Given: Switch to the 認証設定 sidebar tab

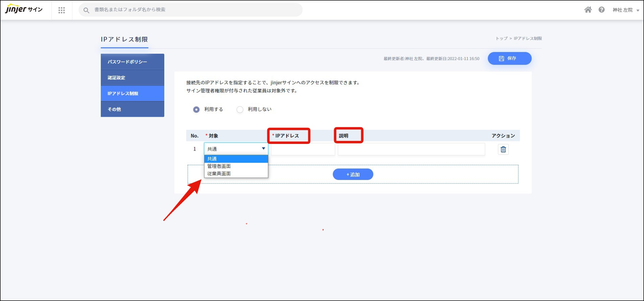Looking at the screenshot, I should click(x=132, y=78).
